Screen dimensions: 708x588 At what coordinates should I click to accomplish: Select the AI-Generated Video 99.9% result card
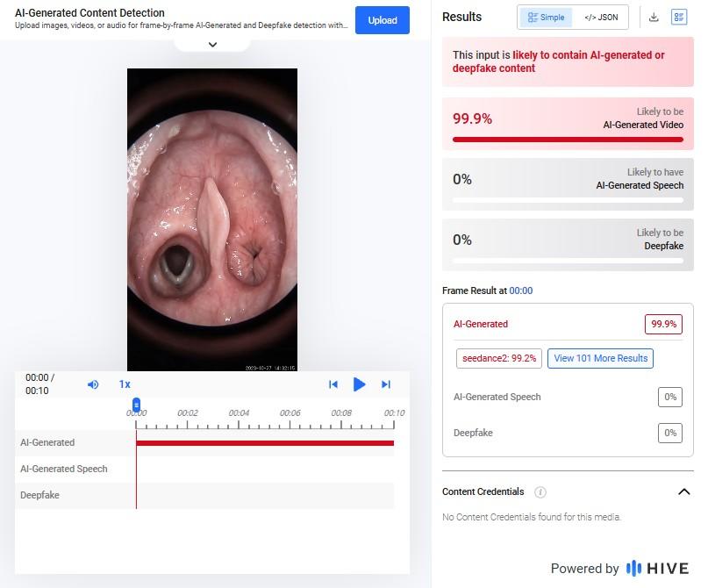coord(568,124)
